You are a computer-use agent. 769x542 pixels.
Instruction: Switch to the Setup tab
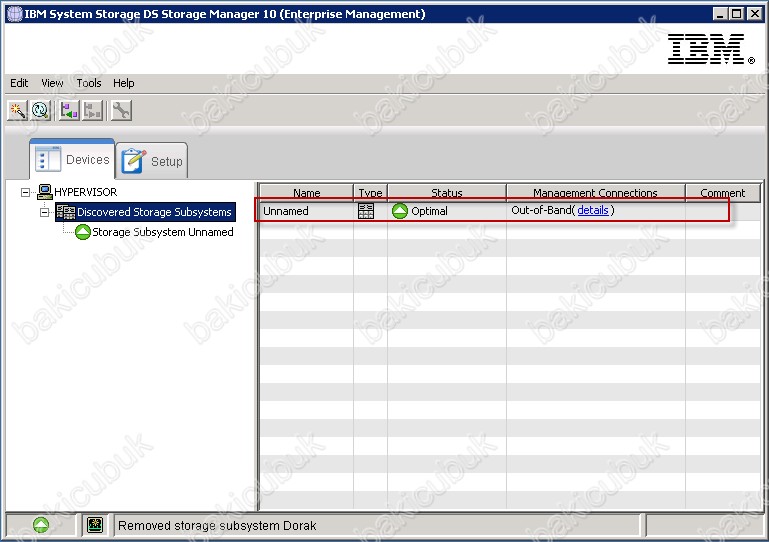click(152, 161)
